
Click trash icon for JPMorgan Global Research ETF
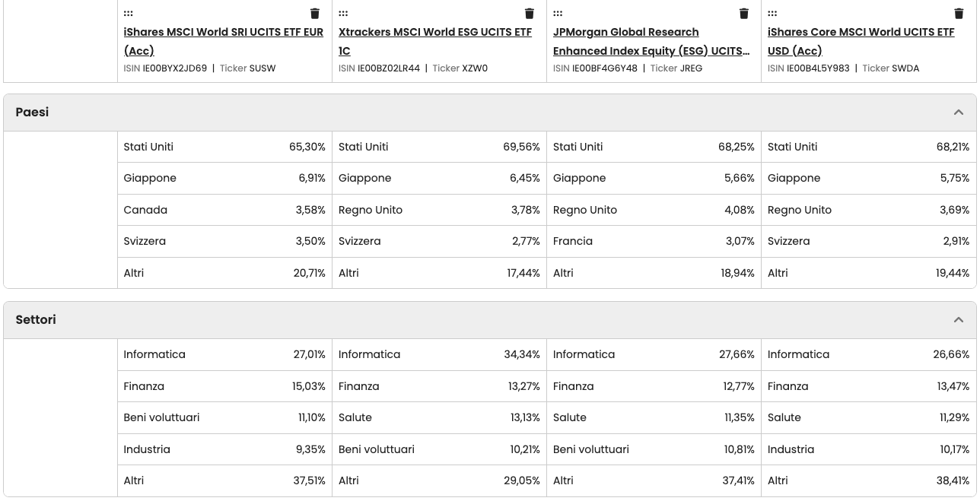pyautogui.click(x=744, y=14)
